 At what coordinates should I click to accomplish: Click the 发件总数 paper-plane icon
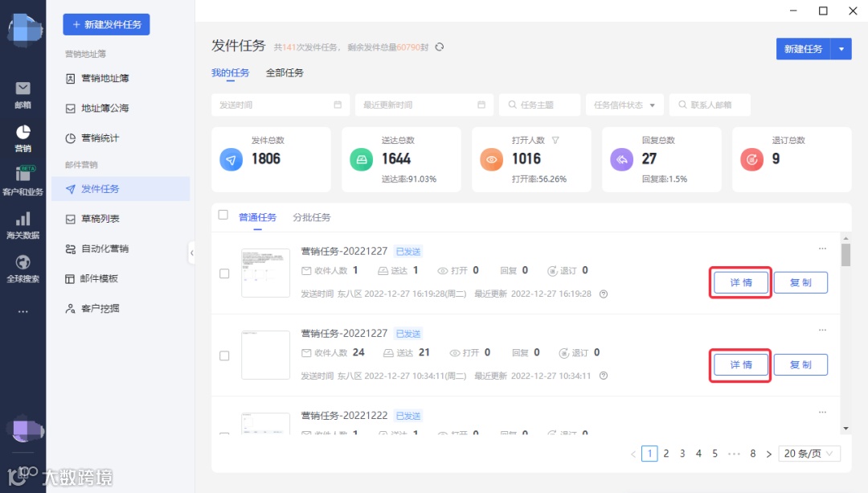click(x=231, y=159)
